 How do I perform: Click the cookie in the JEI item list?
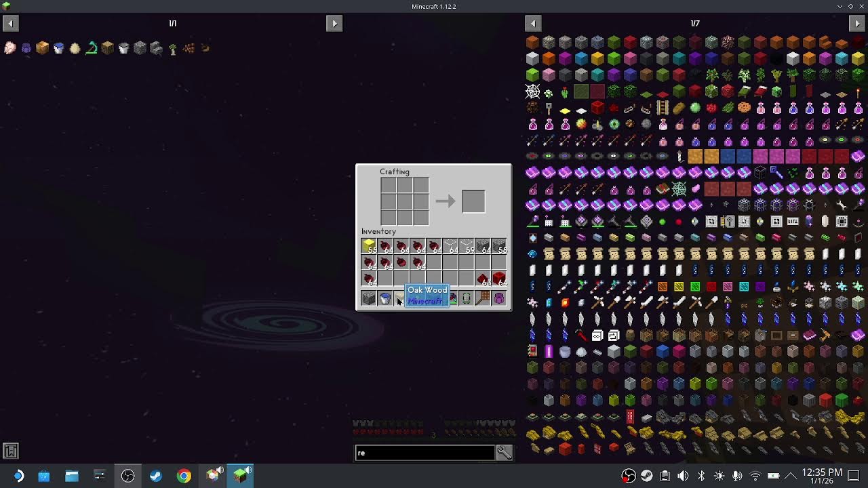click(744, 108)
